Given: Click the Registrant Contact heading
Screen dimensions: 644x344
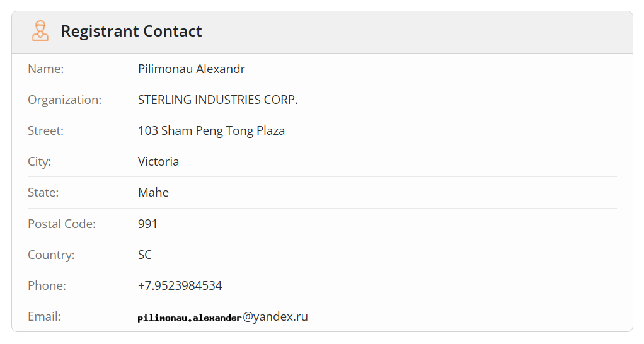Looking at the screenshot, I should coord(131,31).
